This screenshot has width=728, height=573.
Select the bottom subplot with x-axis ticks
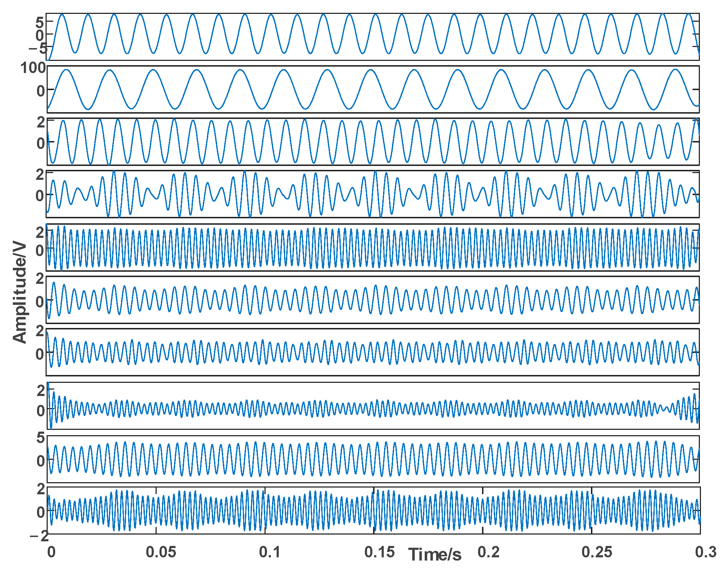point(373,510)
